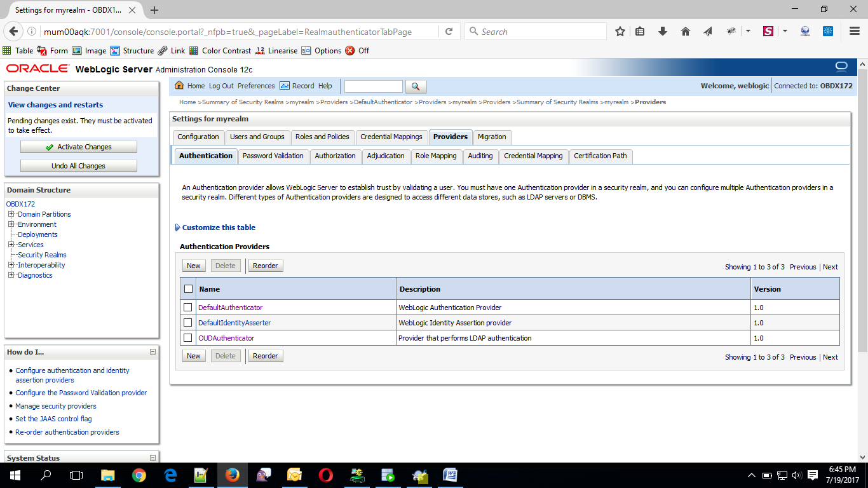Expand the Diagnostics tree node

pos(11,275)
